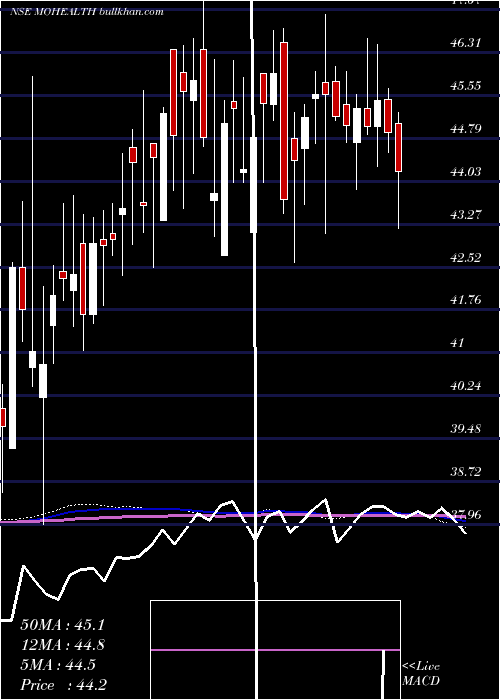This screenshot has height=700, width=500.
Task: Click the '<<Live MACD' label
Action: (421, 673)
